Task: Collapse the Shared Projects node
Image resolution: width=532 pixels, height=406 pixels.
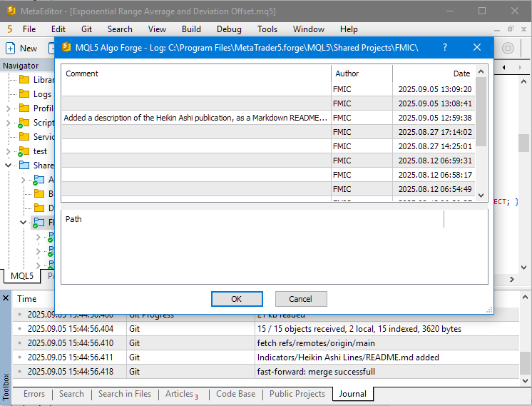Action: coord(8,166)
